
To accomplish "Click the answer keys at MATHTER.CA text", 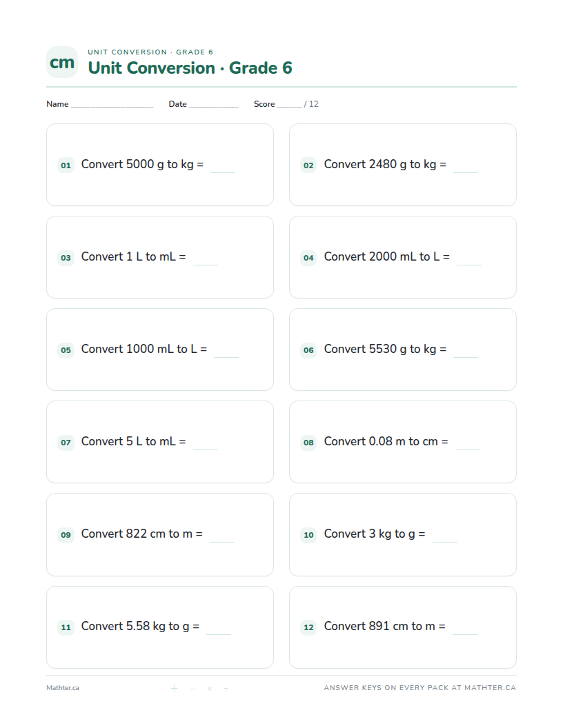I will click(420, 687).
